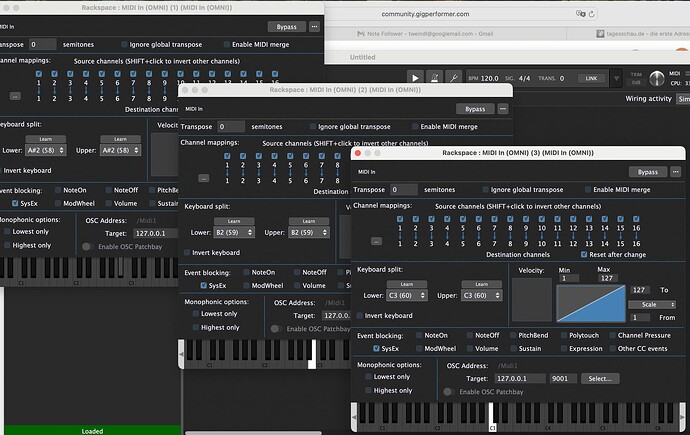Click Select... next to OSC target port
Image resolution: width=690 pixels, height=435 pixels.
click(x=600, y=378)
